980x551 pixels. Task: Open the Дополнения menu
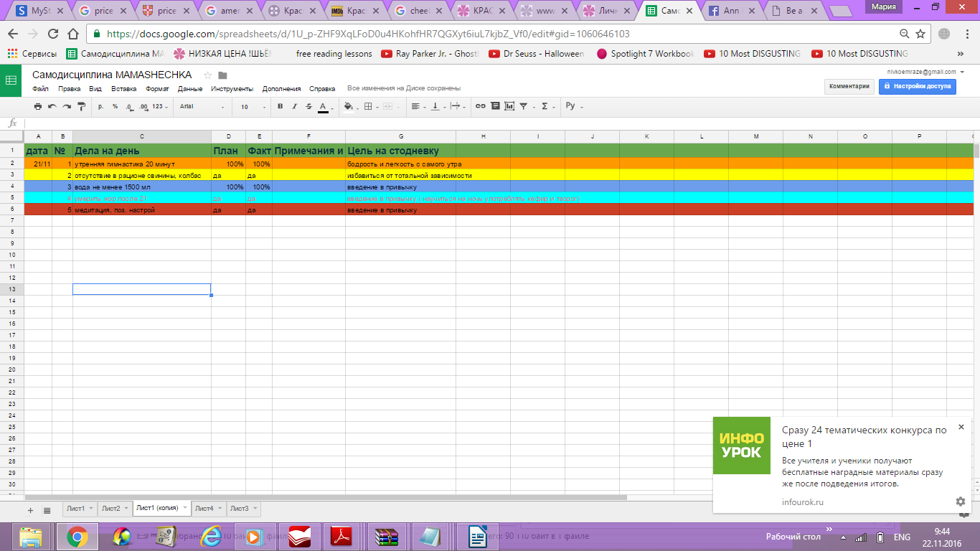tap(282, 89)
